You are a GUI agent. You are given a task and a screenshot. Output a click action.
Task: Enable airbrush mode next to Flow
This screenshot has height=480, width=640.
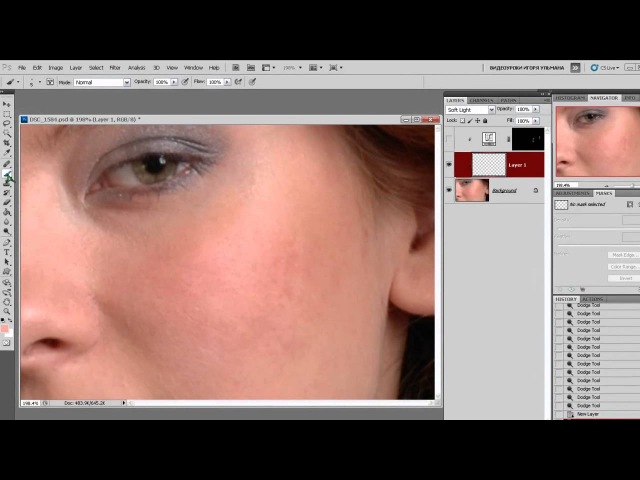pos(239,82)
